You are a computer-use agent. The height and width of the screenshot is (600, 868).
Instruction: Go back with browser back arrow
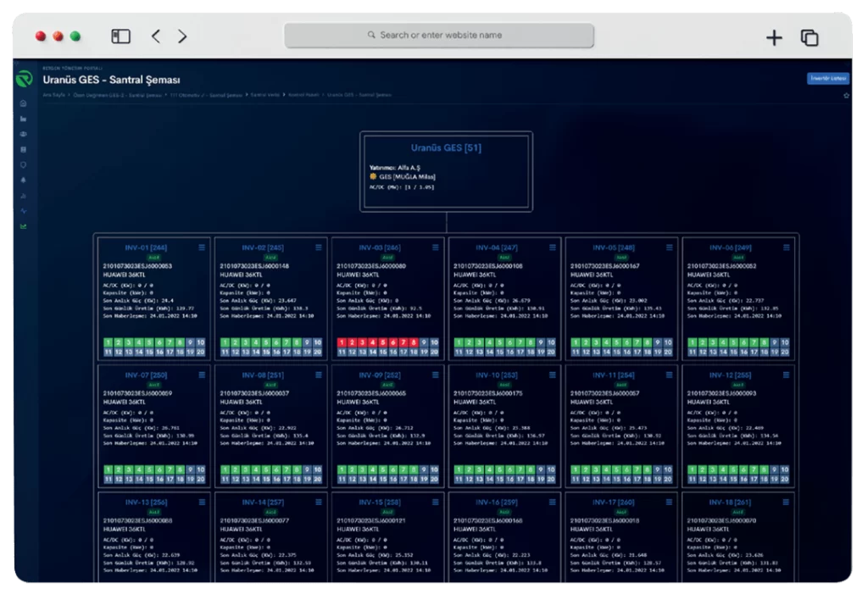click(x=156, y=36)
